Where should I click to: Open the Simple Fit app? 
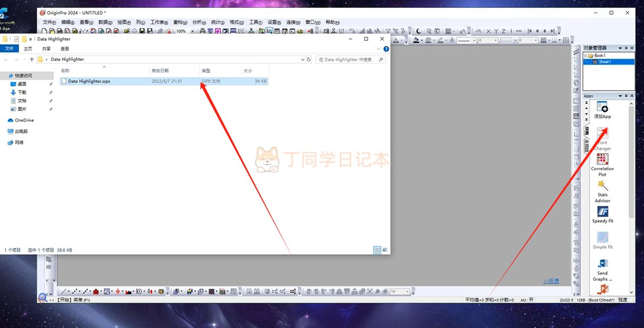(602, 241)
